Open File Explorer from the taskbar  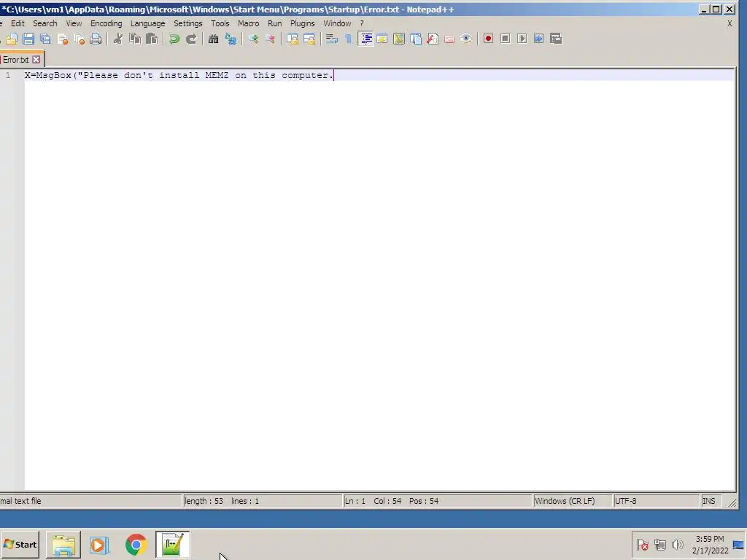(63, 544)
